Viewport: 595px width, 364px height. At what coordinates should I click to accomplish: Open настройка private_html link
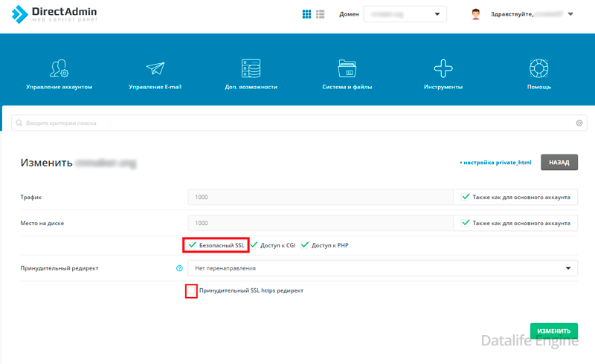tap(497, 162)
